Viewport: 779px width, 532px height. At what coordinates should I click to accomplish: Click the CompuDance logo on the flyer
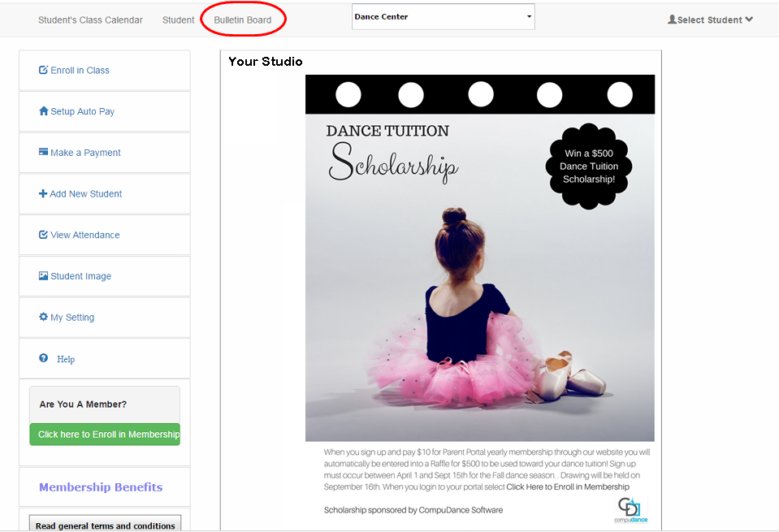tap(631, 509)
